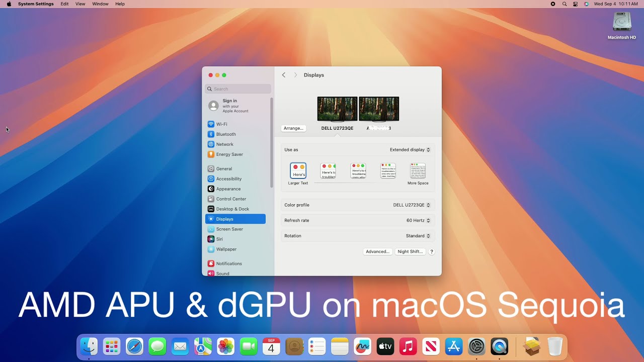Open Trash in the Dock
This screenshot has width=644, height=362.
point(555,346)
